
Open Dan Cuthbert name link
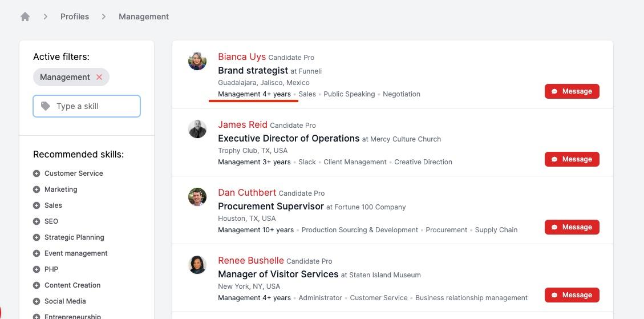(247, 192)
